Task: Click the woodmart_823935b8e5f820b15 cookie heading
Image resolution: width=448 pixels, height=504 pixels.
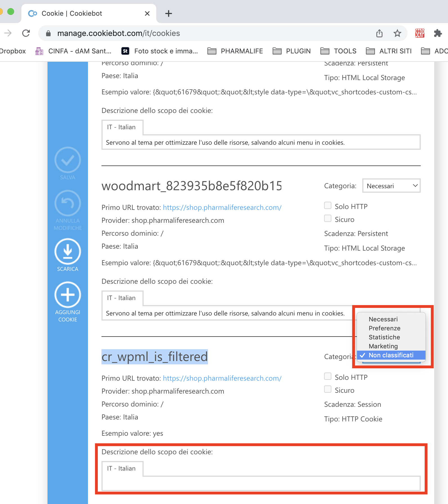Action: click(x=192, y=186)
